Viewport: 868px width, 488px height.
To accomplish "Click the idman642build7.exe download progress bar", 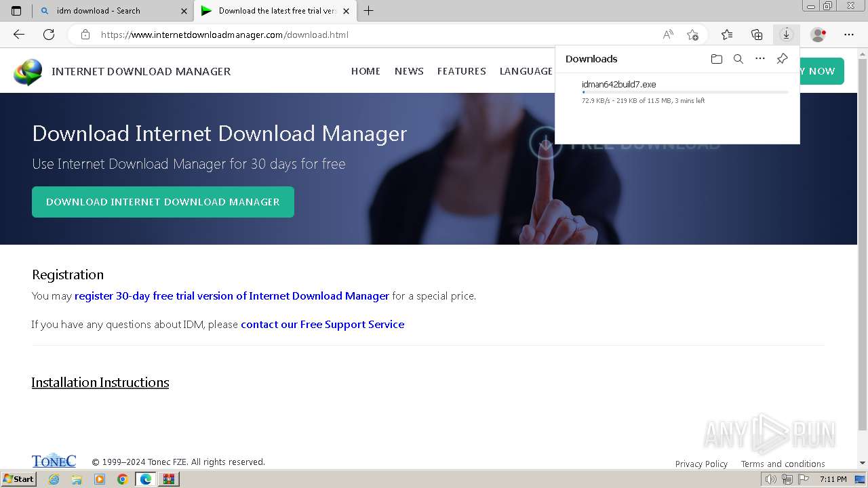I will click(x=685, y=92).
